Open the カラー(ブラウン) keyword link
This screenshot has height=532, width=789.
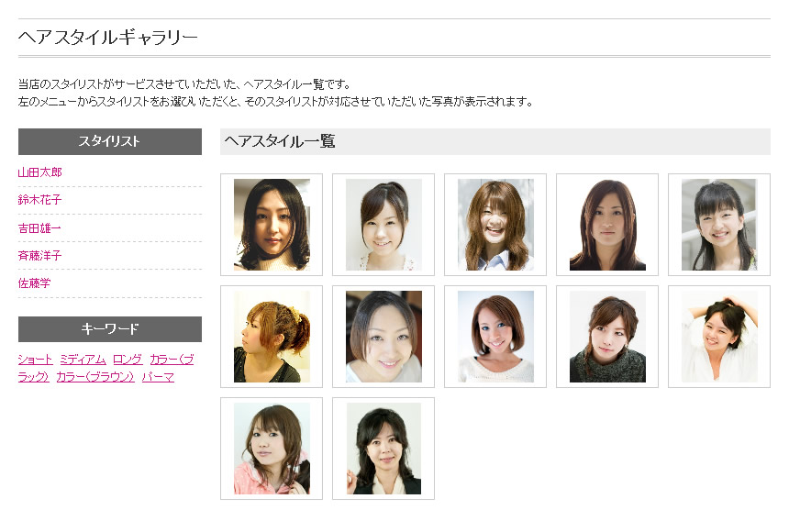(x=95, y=377)
